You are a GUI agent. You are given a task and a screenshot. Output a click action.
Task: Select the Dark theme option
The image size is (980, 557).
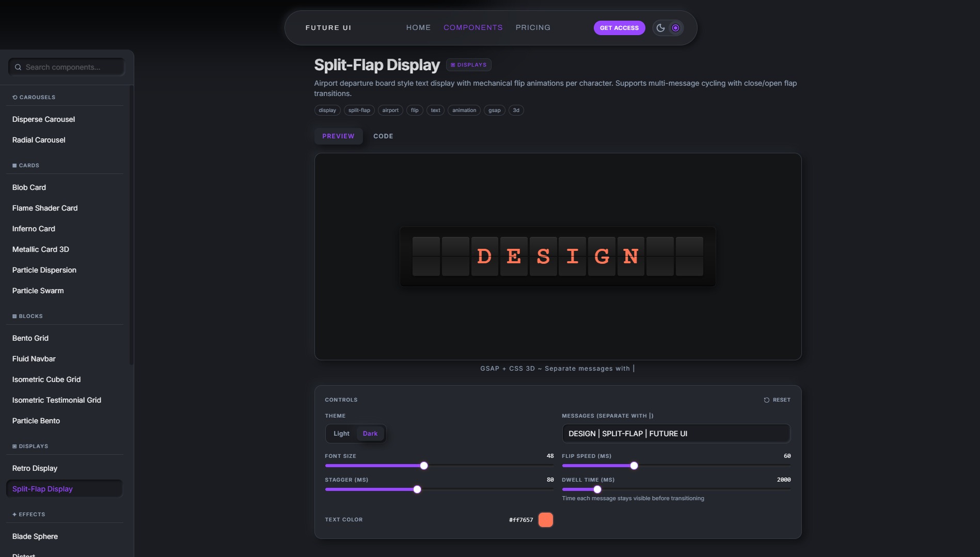[370, 433]
